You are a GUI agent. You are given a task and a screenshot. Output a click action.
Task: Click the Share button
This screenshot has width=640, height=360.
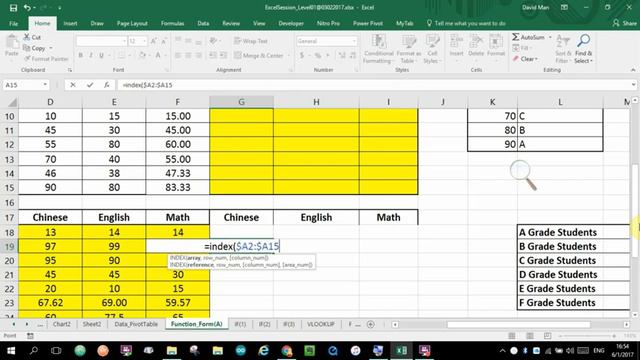(x=625, y=23)
